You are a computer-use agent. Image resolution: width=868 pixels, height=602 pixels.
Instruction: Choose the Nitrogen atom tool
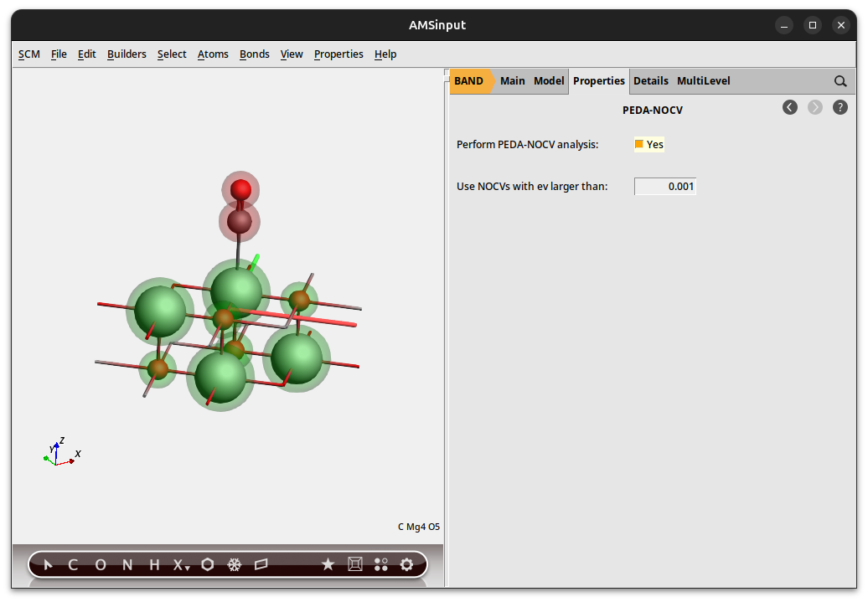coord(127,565)
